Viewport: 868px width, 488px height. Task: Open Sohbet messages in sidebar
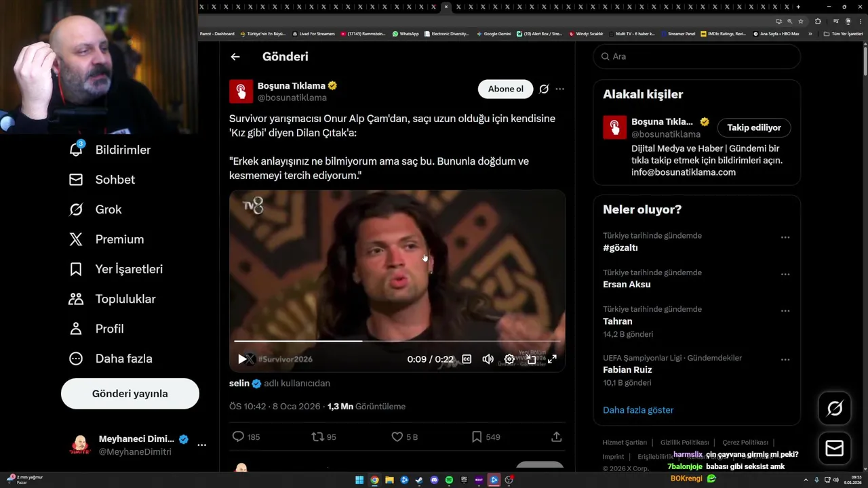[102, 180]
